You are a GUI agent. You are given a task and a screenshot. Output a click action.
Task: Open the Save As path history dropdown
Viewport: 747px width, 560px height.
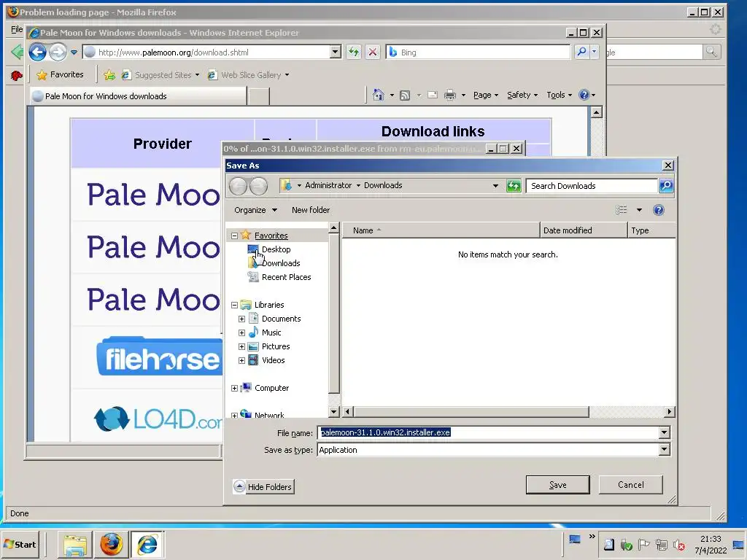pyautogui.click(x=495, y=186)
